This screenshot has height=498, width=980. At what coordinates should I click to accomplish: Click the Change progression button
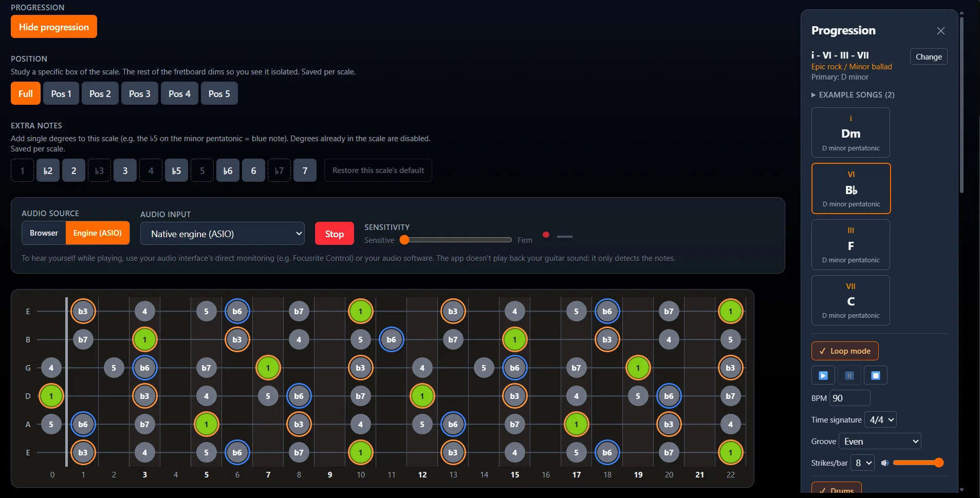[929, 56]
